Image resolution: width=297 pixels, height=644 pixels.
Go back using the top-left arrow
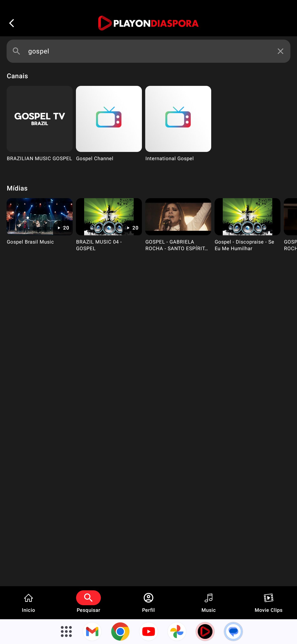point(12,23)
